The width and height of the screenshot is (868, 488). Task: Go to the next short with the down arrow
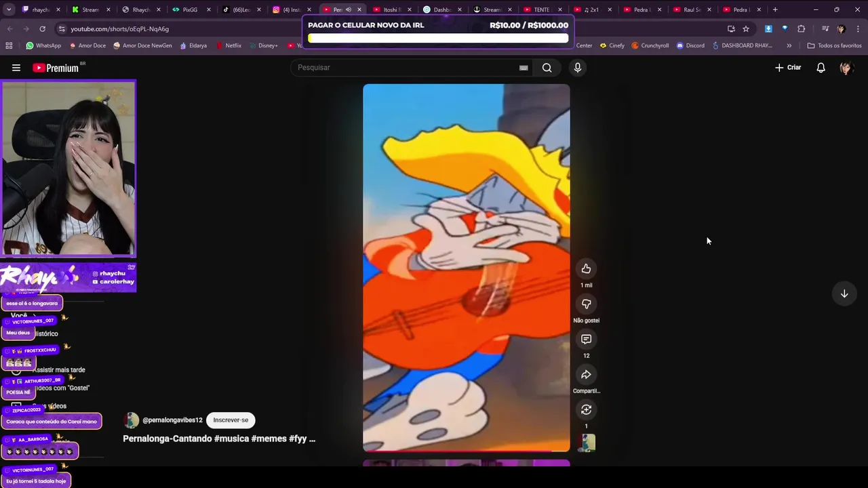pyautogui.click(x=844, y=293)
